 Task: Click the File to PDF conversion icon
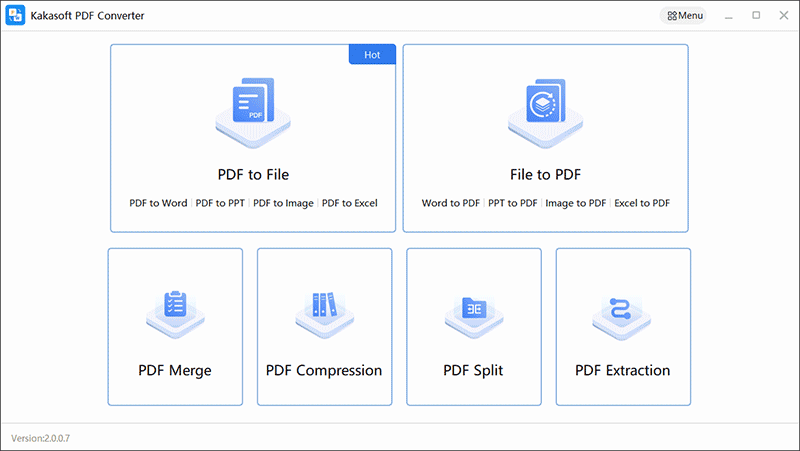tap(545, 113)
